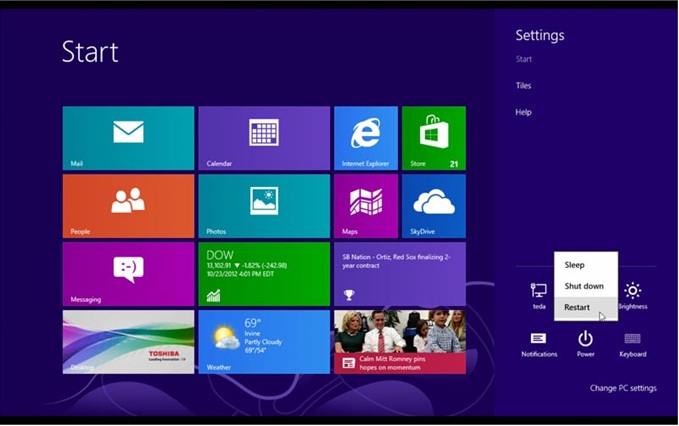Open the Tiles settings option
The width and height of the screenshot is (679, 426).
tap(524, 86)
